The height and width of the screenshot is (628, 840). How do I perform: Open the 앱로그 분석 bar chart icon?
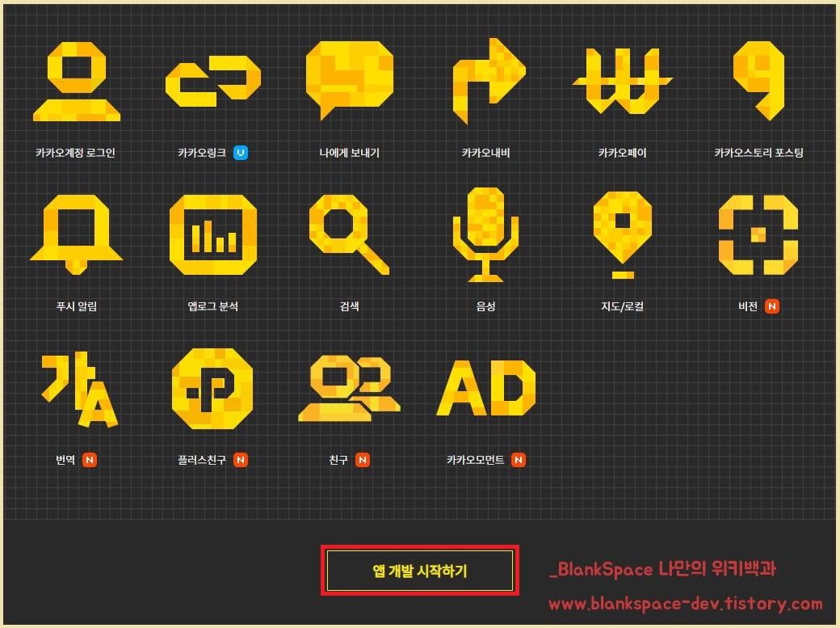(212, 235)
